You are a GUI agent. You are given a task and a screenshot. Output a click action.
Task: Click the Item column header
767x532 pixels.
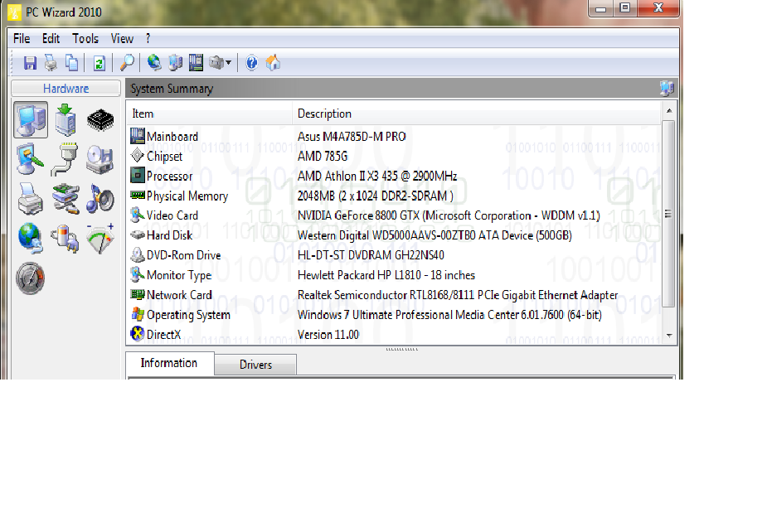coord(210,114)
